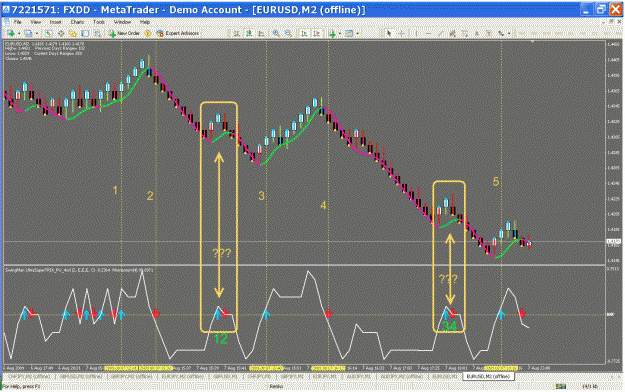625x392 pixels.
Task: Click the MetaTrader icon beside File menu
Action: (x=6, y=22)
